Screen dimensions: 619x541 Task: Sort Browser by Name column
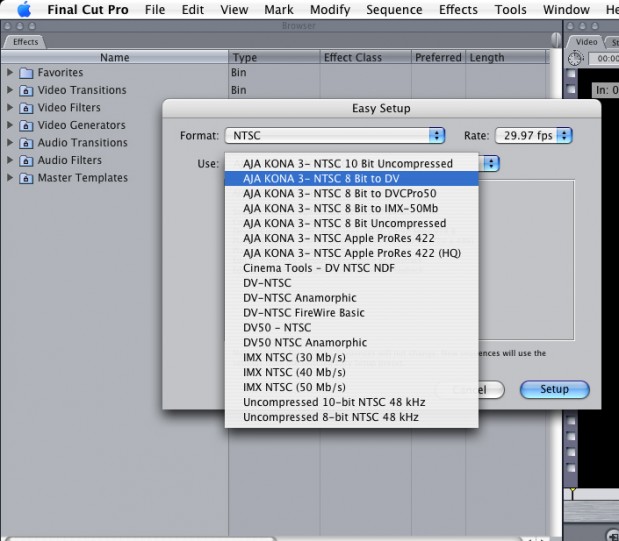coord(114,57)
